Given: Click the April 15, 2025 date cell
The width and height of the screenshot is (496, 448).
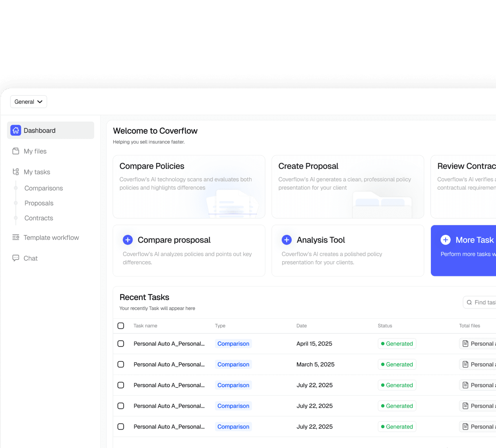Looking at the screenshot, I should click(314, 344).
